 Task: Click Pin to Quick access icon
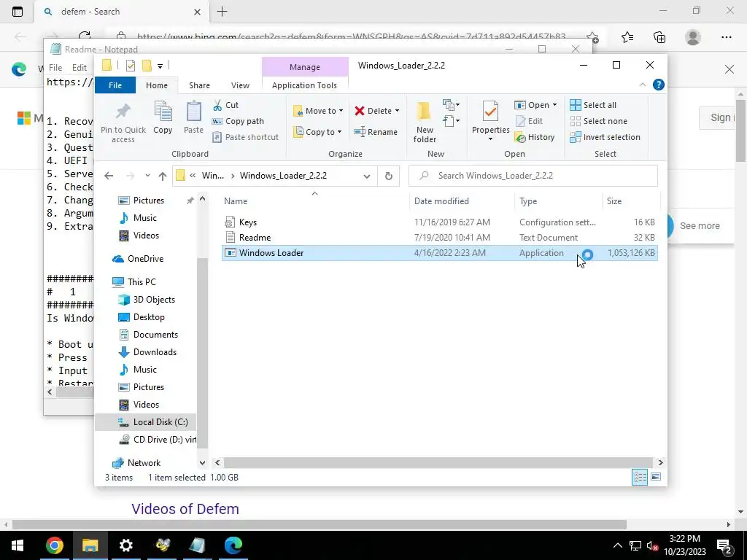pyautogui.click(x=123, y=122)
